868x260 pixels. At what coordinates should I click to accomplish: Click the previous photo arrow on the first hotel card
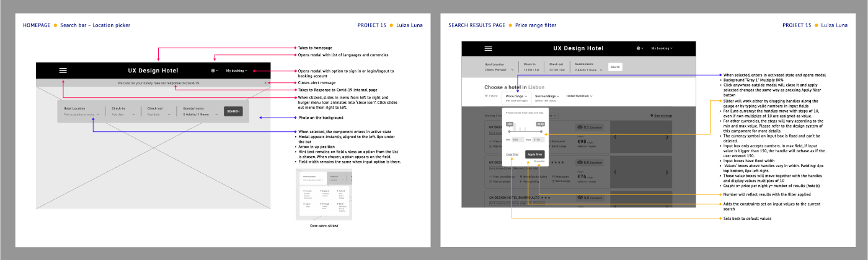click(614, 136)
